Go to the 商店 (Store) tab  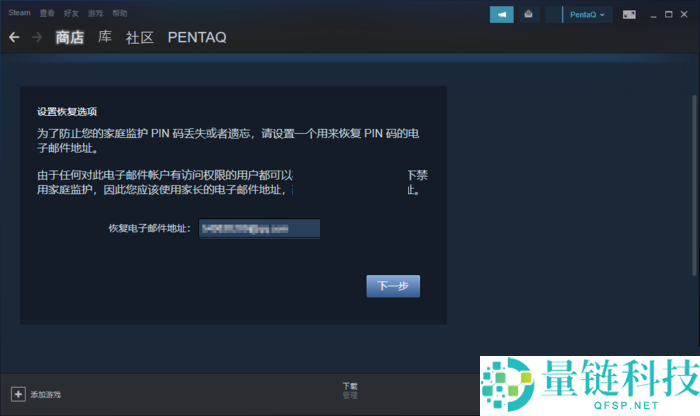[x=70, y=38]
